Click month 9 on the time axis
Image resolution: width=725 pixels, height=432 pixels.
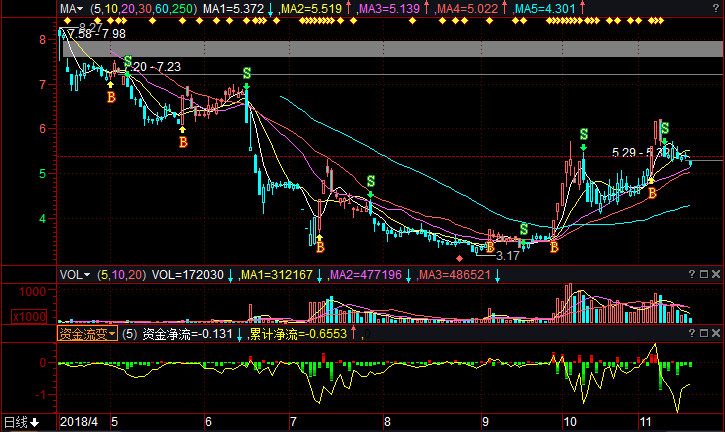[484, 423]
